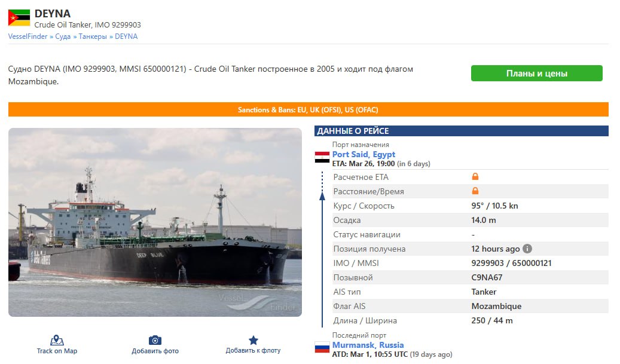Screen dimensions: 620x364
Task: Click the Позывной row label
Action: click(x=353, y=277)
